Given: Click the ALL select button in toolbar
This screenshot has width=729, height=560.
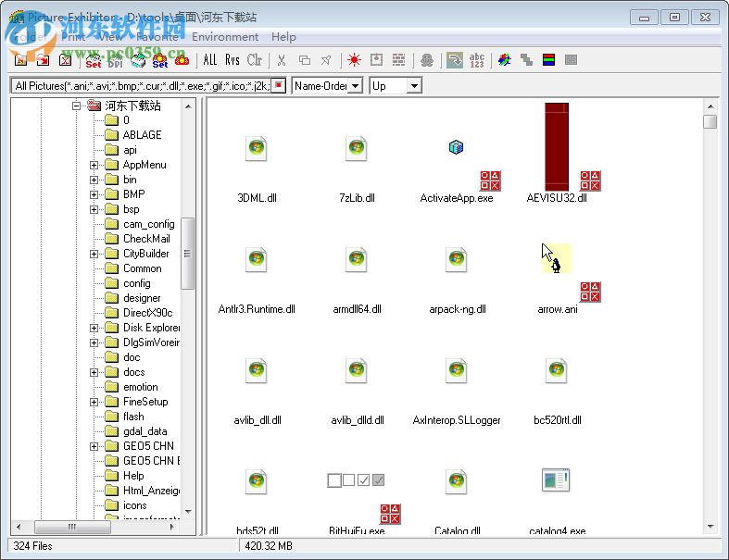Looking at the screenshot, I should point(209,60).
